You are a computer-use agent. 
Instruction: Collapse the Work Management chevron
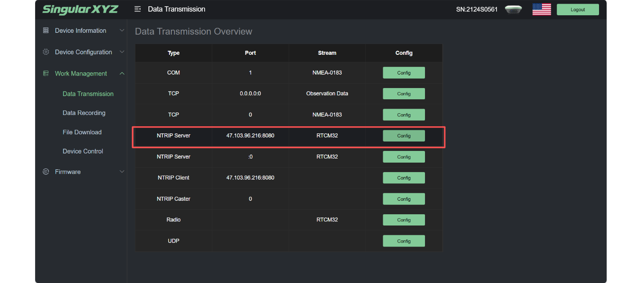122,74
